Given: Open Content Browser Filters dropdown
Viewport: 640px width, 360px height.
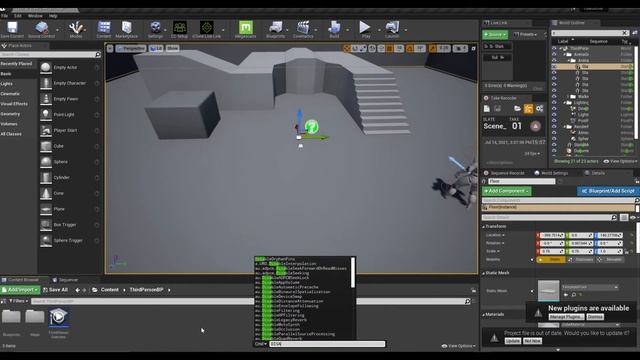Looking at the screenshot, I should pos(19,301).
